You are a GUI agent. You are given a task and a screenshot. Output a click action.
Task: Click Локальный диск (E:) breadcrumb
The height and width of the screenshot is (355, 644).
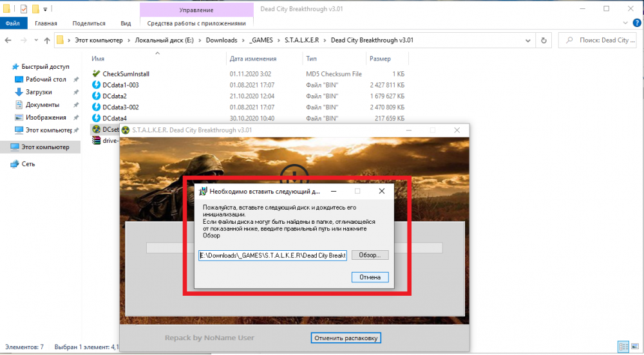pos(164,40)
